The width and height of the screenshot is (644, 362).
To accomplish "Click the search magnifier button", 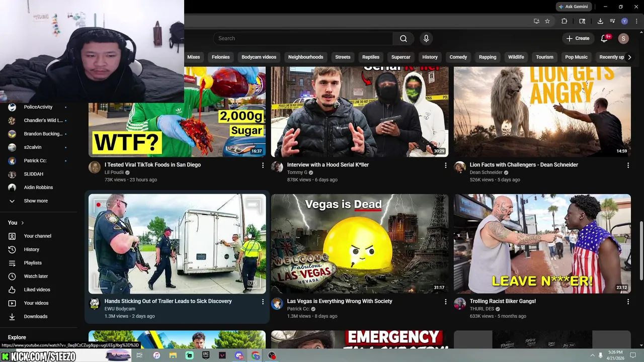I will (x=404, y=38).
